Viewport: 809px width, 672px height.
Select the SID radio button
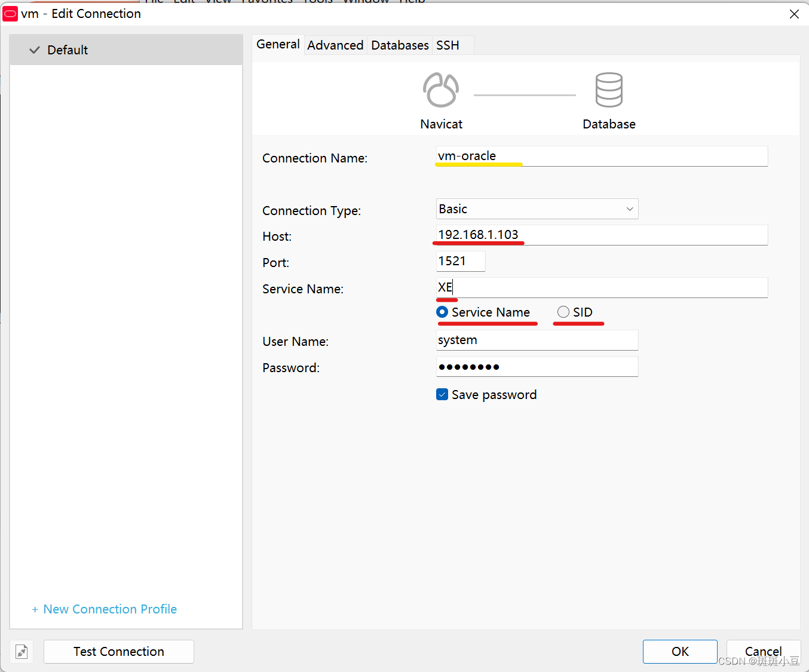pyautogui.click(x=563, y=312)
